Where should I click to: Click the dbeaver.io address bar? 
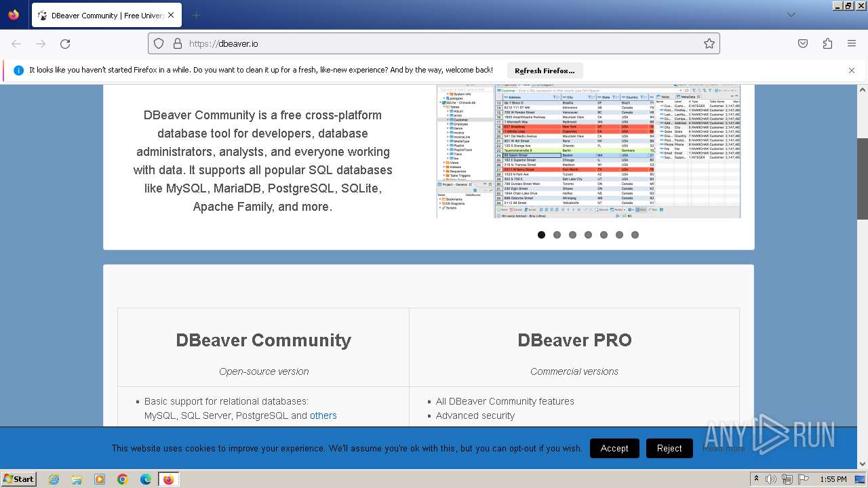point(434,43)
